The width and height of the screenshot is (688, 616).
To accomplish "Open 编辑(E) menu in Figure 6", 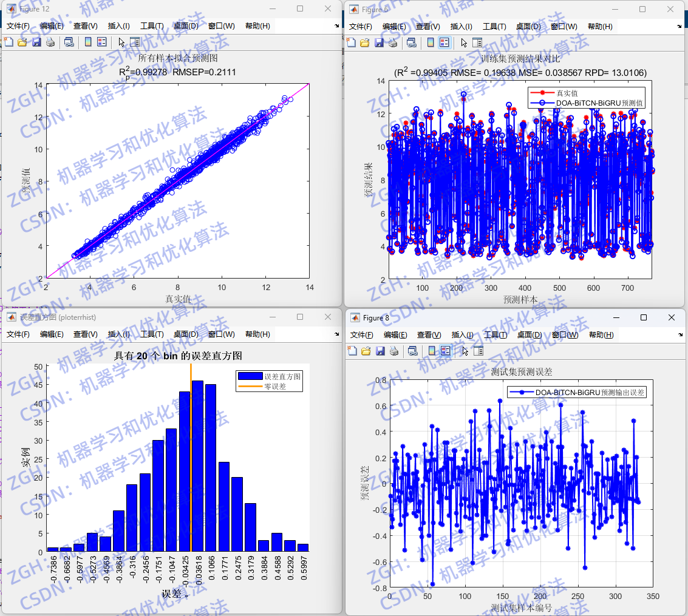I will (x=394, y=26).
